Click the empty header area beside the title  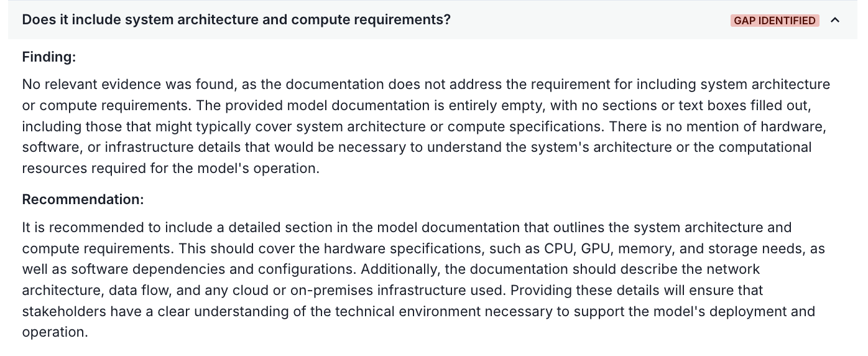click(x=591, y=20)
